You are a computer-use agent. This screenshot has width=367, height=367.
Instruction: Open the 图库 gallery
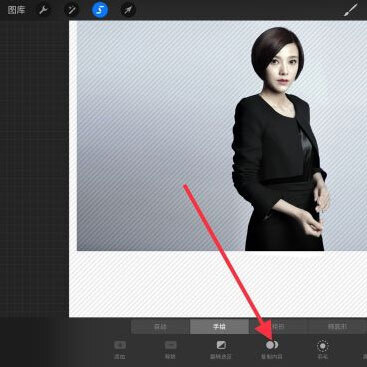pos(16,10)
